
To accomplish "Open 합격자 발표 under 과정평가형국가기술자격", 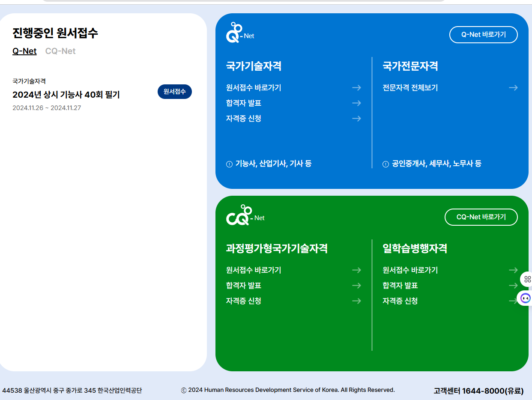I will point(244,286).
